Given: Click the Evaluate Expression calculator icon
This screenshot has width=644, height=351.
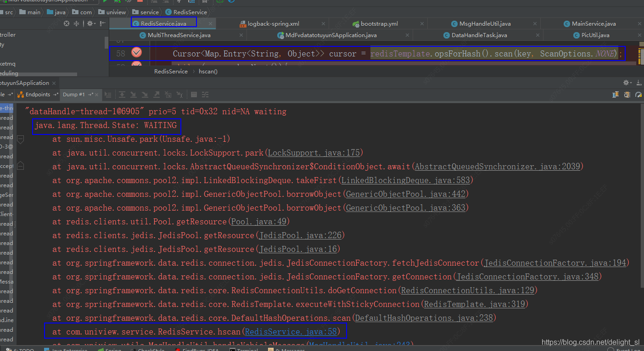Looking at the screenshot, I should (194, 95).
